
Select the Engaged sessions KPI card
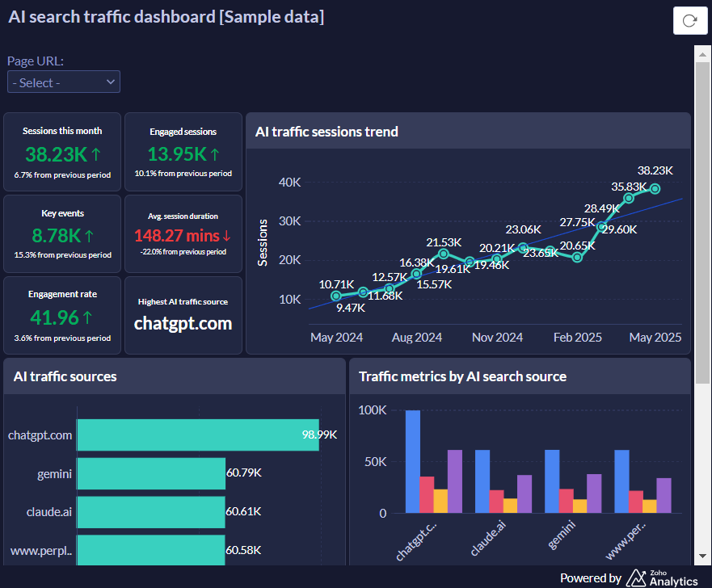(183, 152)
